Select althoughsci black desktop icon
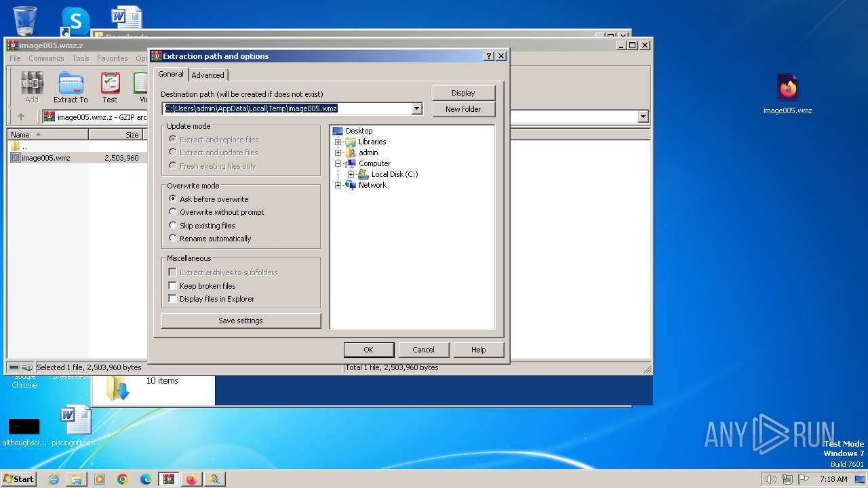 tap(24, 431)
